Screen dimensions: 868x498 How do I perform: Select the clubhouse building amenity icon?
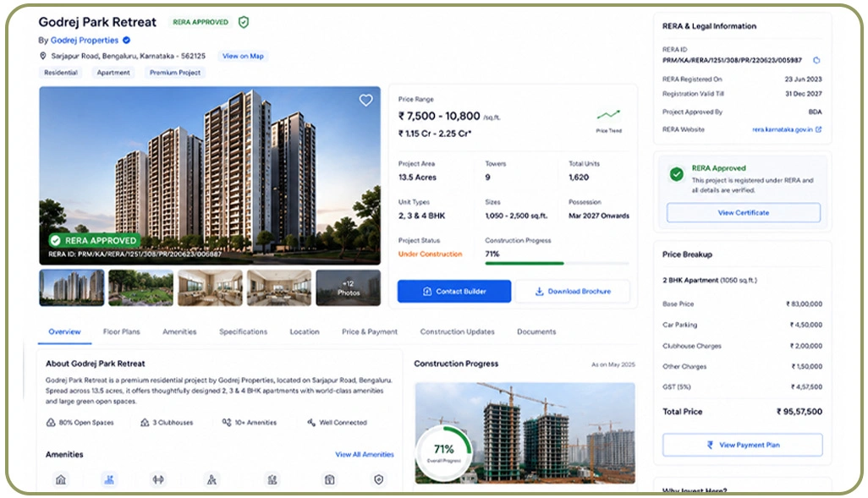pyautogui.click(x=61, y=479)
